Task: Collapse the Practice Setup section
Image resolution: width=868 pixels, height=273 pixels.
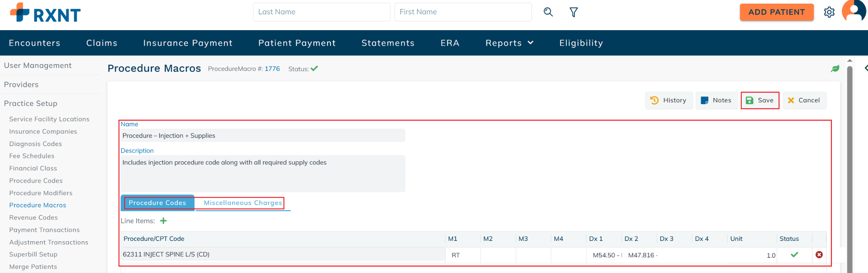Action: coord(31,103)
